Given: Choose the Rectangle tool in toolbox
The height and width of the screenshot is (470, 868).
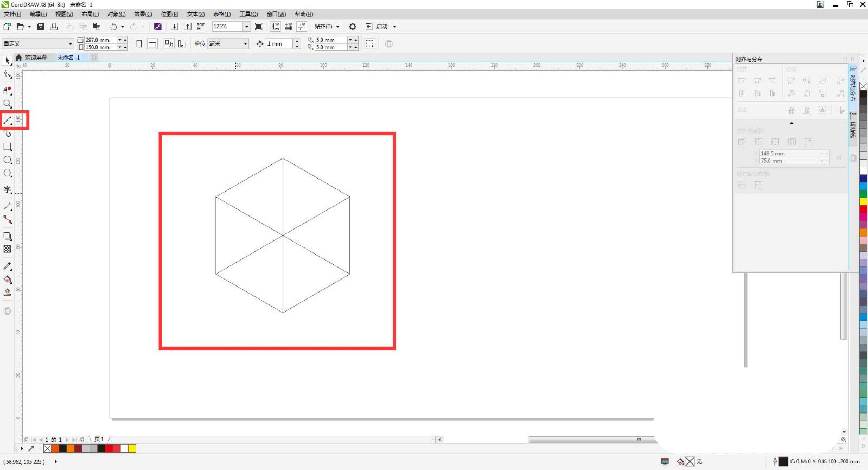Looking at the screenshot, I should (x=8, y=147).
